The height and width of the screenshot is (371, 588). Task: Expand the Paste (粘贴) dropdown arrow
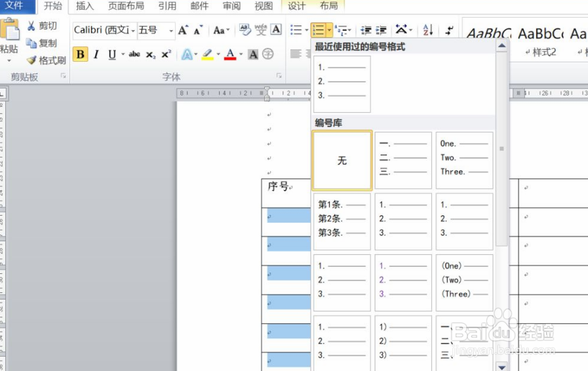point(9,60)
